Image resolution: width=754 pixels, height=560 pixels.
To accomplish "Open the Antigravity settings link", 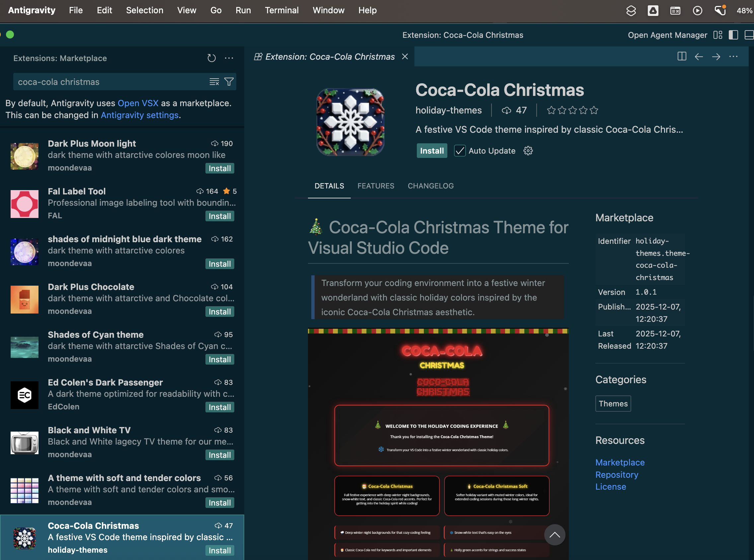I will [140, 115].
